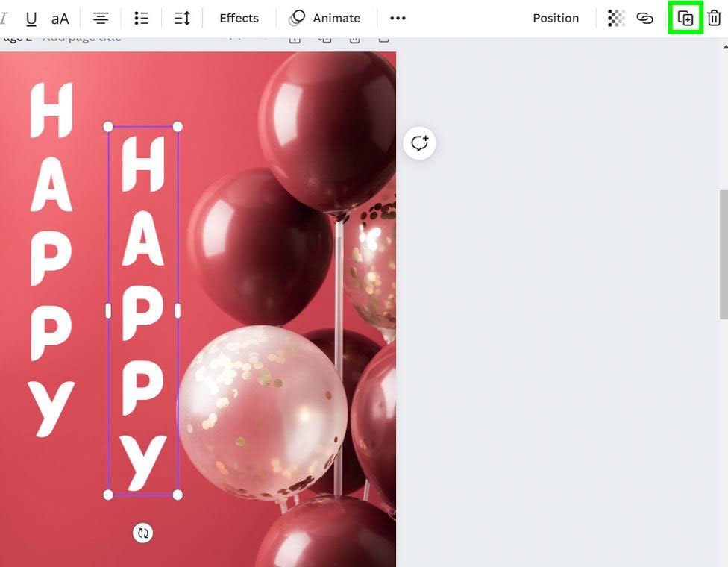The height and width of the screenshot is (567, 728).
Task: Open the Position panel
Action: tap(556, 19)
